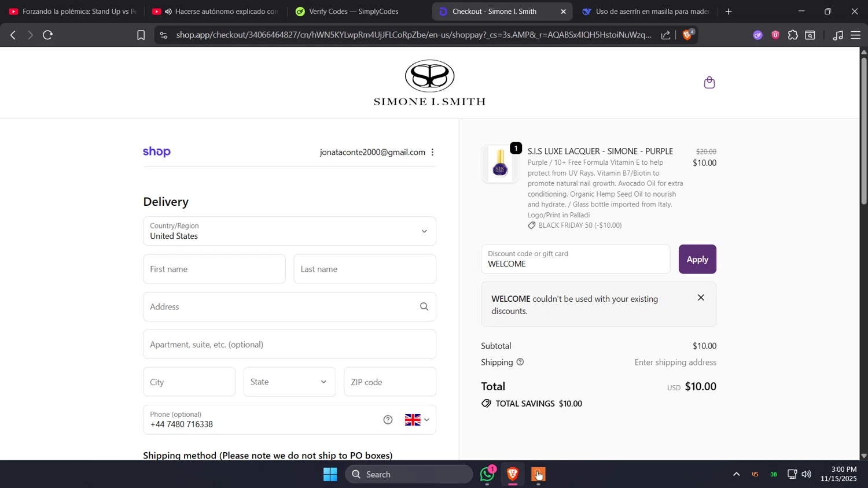
Task: Click phone field help question icon
Action: pos(388,420)
